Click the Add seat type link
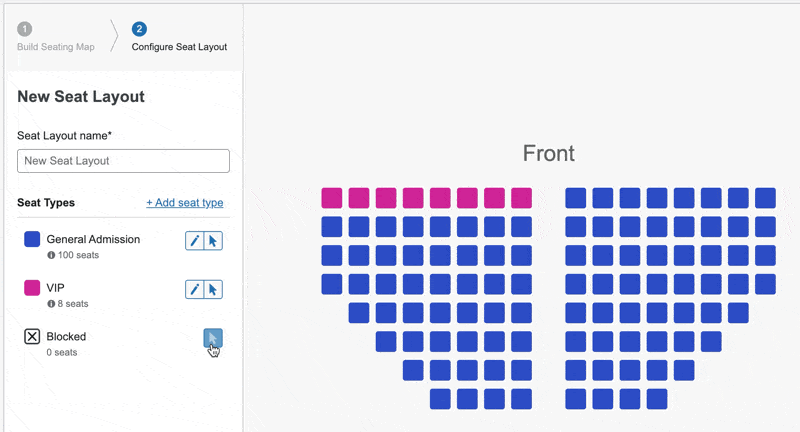Image resolution: width=800 pixels, height=432 pixels. pos(185,203)
